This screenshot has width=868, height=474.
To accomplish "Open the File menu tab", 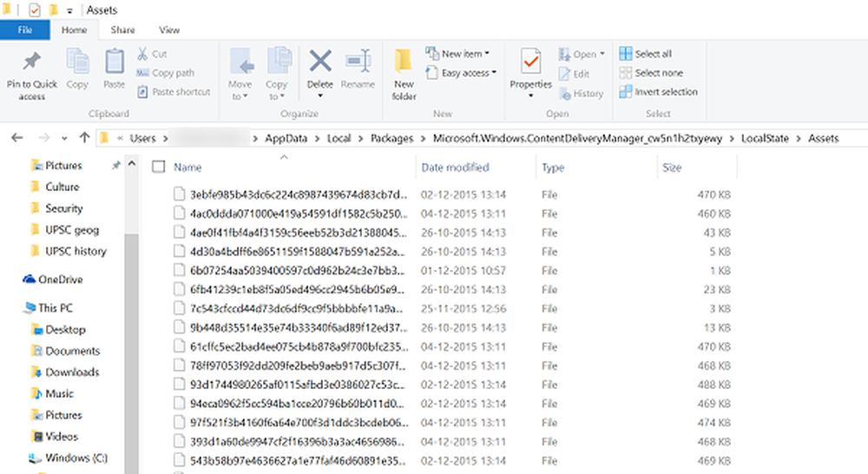I will 25,30.
